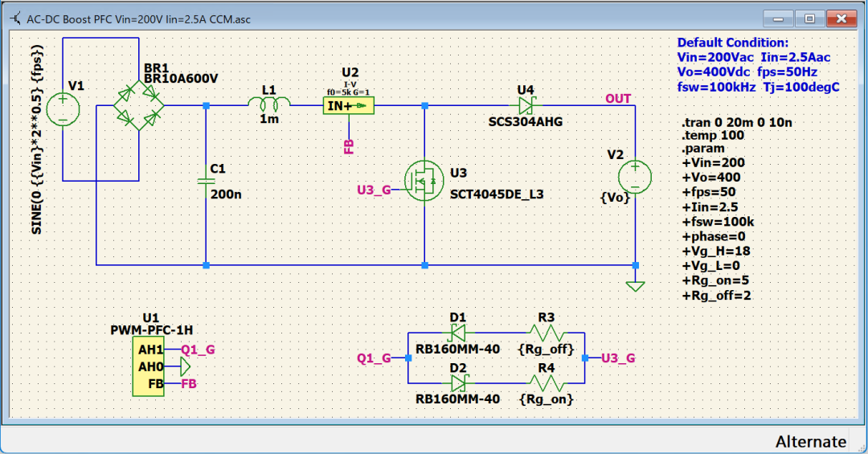Maximize the schematic window

[x=809, y=18]
